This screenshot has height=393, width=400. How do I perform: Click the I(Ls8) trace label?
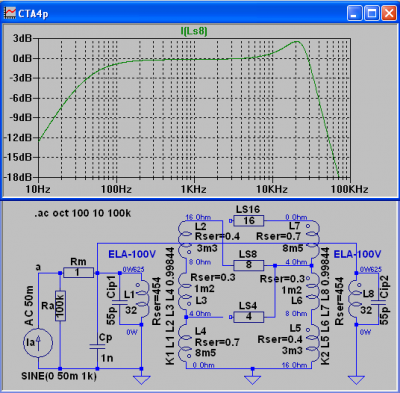tap(194, 31)
